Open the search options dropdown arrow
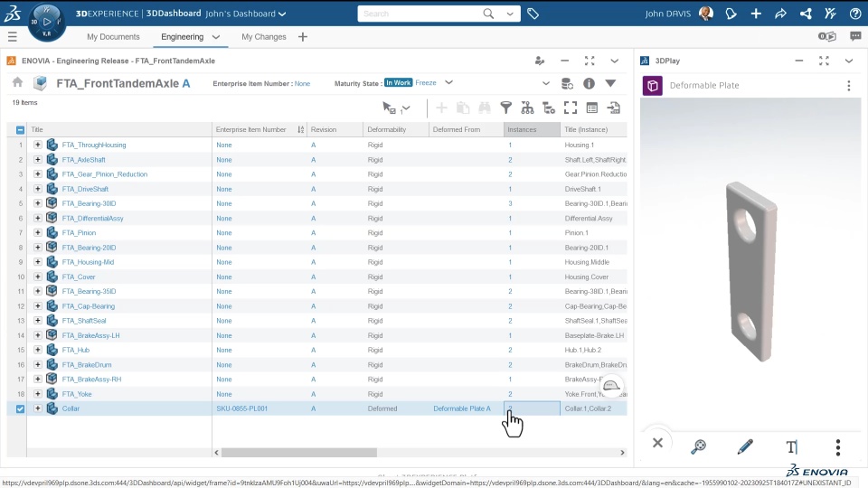Screen dimensions: 868x488 (510, 14)
